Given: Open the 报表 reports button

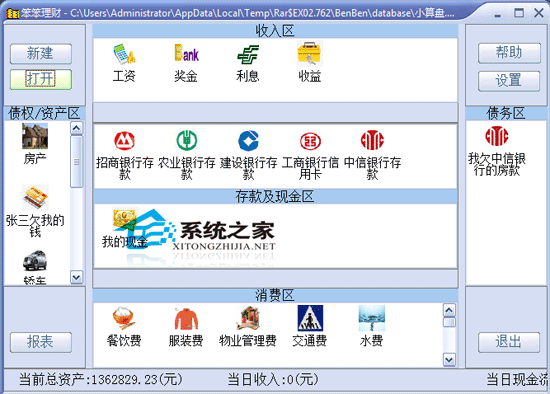Looking at the screenshot, I should [41, 342].
